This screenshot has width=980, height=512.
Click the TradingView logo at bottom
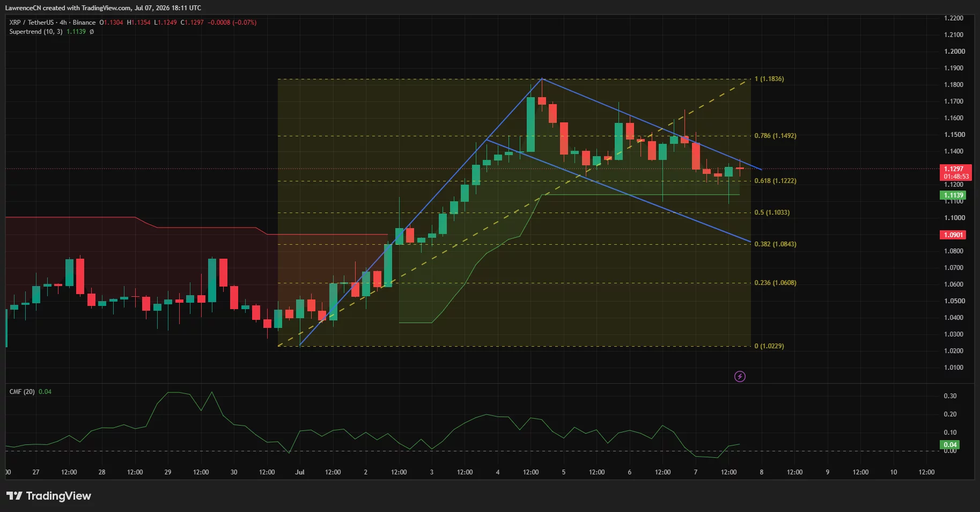[49, 496]
